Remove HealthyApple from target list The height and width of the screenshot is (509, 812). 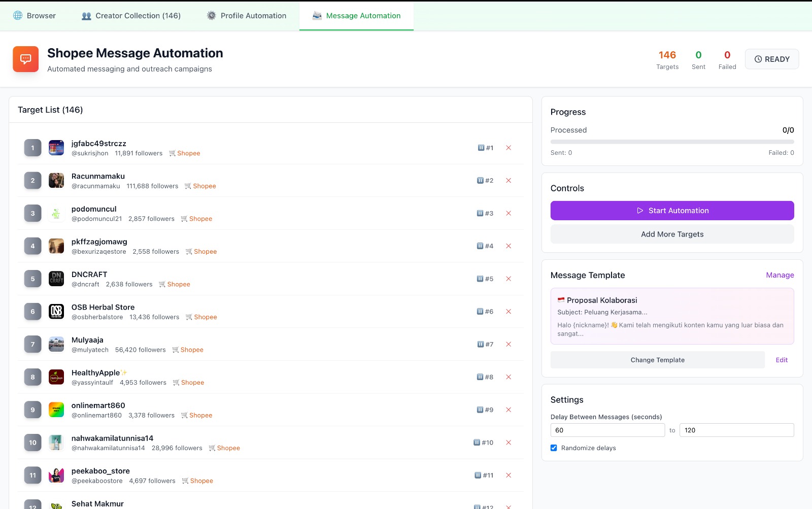(509, 377)
